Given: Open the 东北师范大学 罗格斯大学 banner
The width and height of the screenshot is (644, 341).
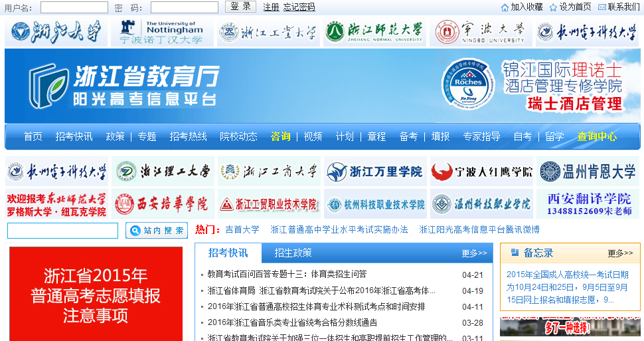Looking at the screenshot, I should (x=56, y=204).
